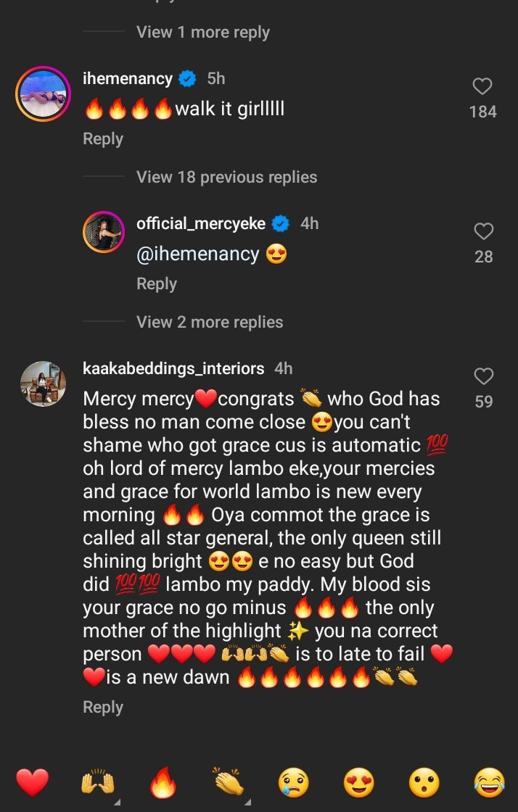Tap the heart-eyes emoji reaction
The image size is (518, 812).
(359, 783)
